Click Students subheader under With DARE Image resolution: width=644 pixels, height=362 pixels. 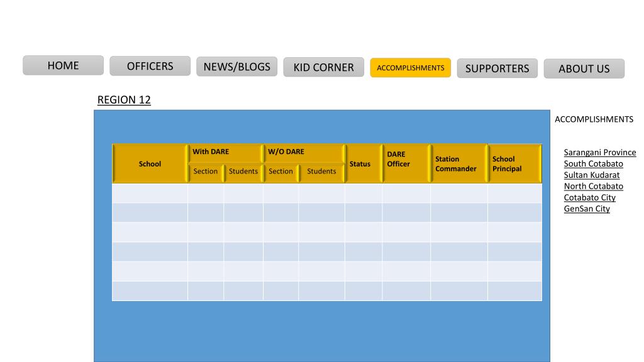243,173
